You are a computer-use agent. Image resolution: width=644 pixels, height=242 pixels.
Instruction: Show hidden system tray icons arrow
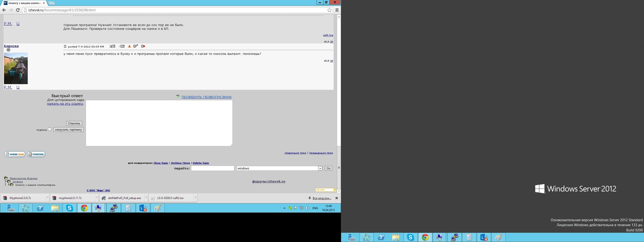(x=284, y=208)
